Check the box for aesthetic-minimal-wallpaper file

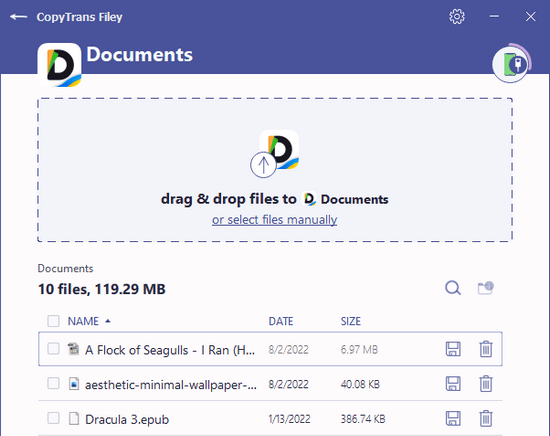click(x=53, y=383)
